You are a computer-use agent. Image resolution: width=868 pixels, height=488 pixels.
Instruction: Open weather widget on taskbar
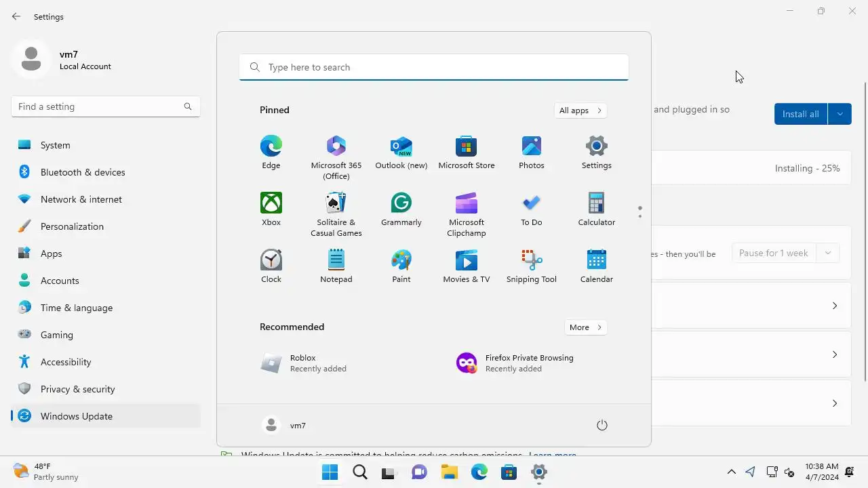pos(46,472)
